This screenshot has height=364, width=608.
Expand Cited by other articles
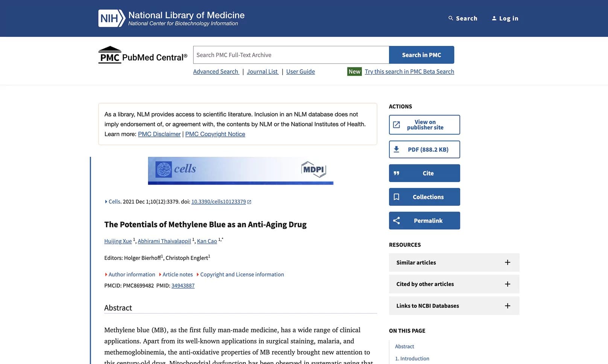(x=454, y=284)
